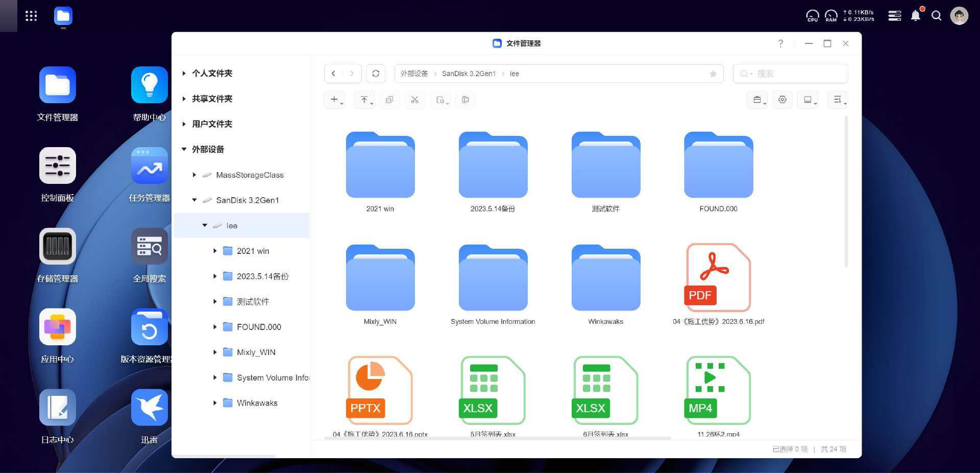Open the Task Manager desktop icon
This screenshot has width=980, height=473.
(x=149, y=165)
